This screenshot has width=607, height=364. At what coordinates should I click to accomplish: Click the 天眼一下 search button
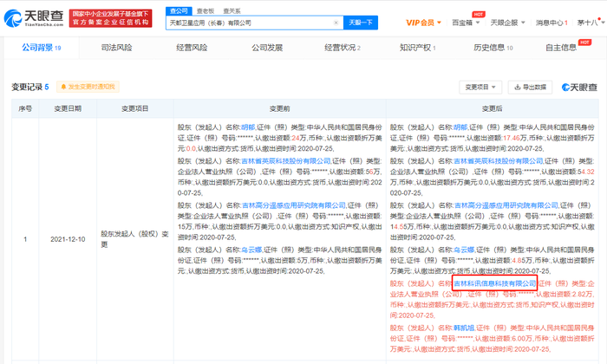(x=361, y=23)
